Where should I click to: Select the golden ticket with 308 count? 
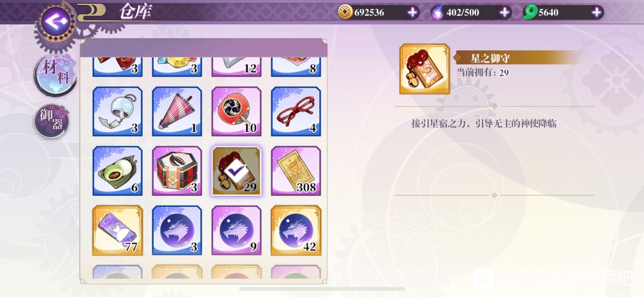(296, 171)
